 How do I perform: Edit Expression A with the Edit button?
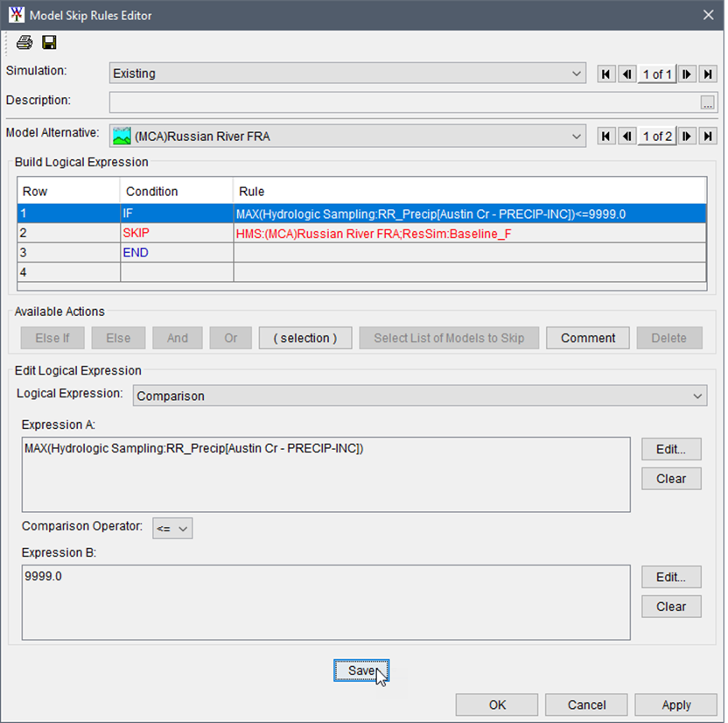click(x=671, y=449)
